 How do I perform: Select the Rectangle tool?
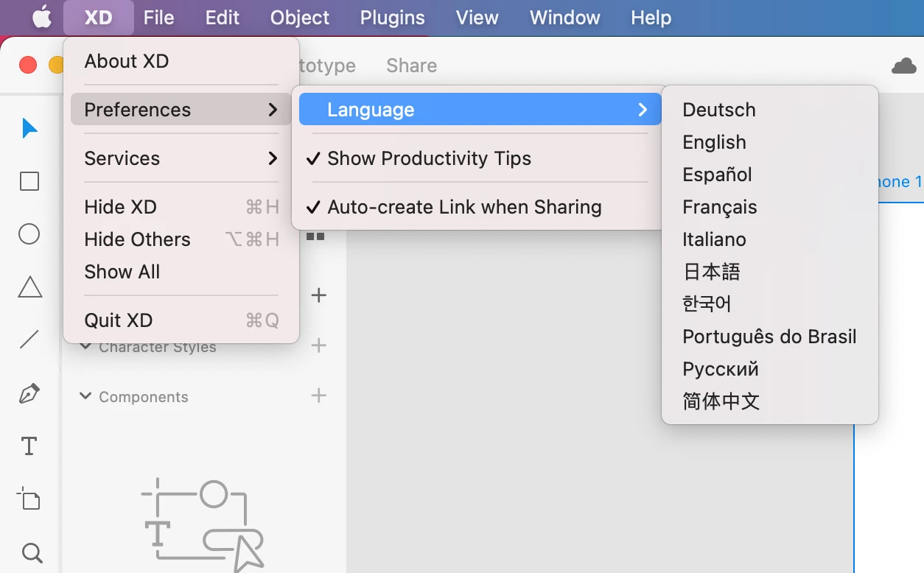[29, 181]
